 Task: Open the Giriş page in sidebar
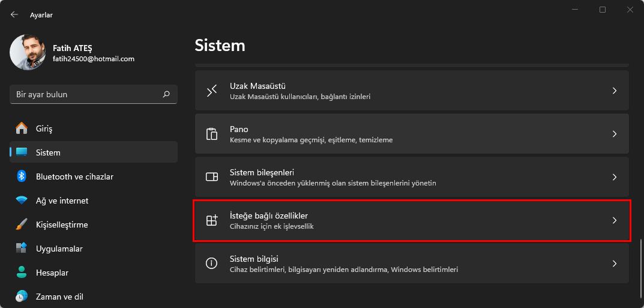pyautogui.click(x=94, y=128)
